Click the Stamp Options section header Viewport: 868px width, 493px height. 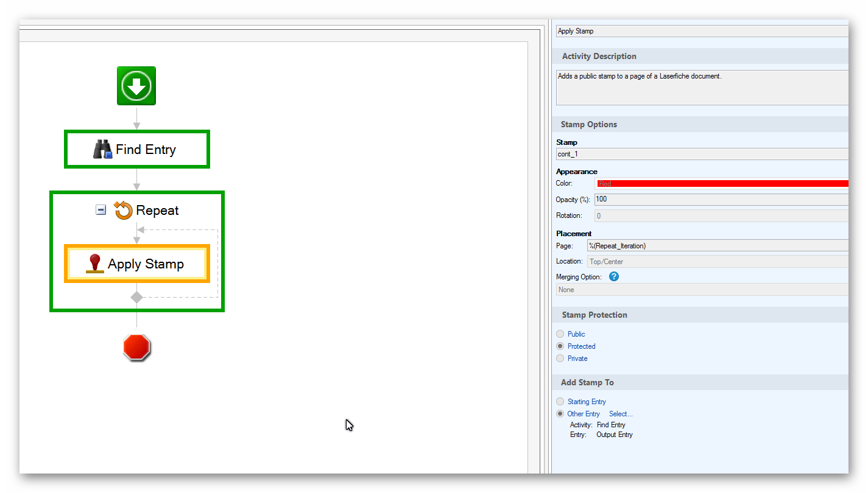[700, 124]
